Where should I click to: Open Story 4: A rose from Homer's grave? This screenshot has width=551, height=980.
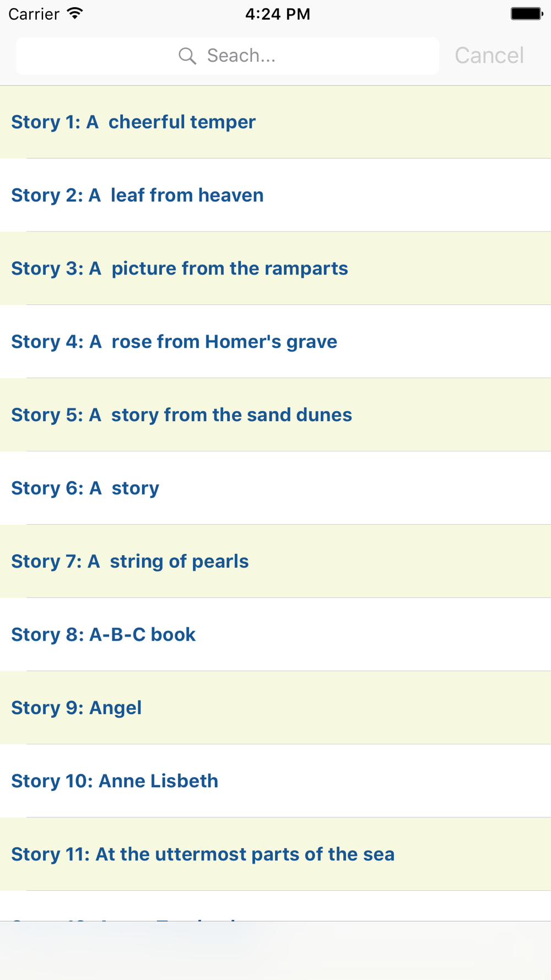point(275,342)
